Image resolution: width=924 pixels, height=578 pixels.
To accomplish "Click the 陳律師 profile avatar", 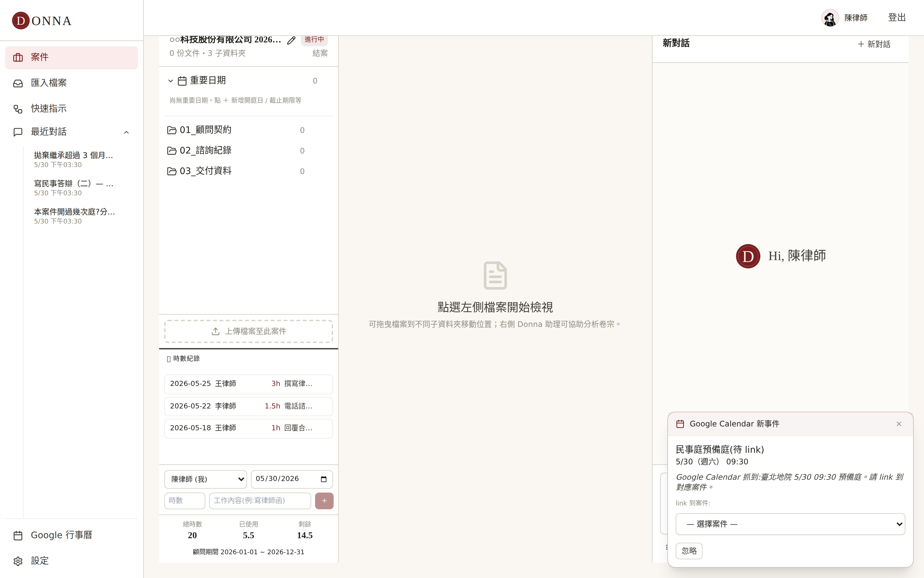I will click(x=830, y=18).
